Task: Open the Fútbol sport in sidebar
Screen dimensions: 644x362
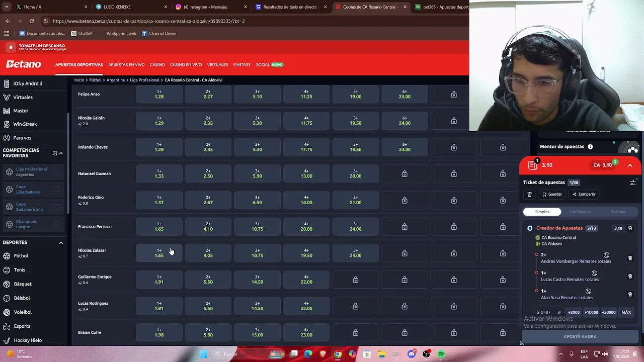Action: [21, 256]
